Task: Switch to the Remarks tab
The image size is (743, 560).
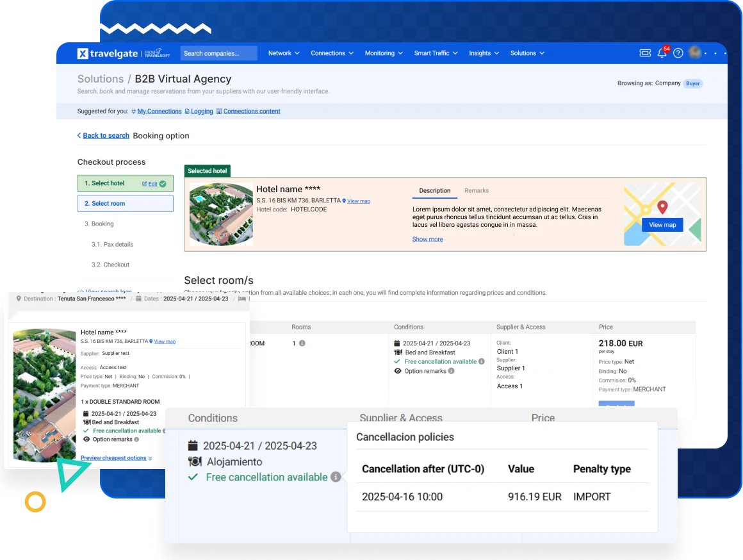Action: (x=476, y=191)
